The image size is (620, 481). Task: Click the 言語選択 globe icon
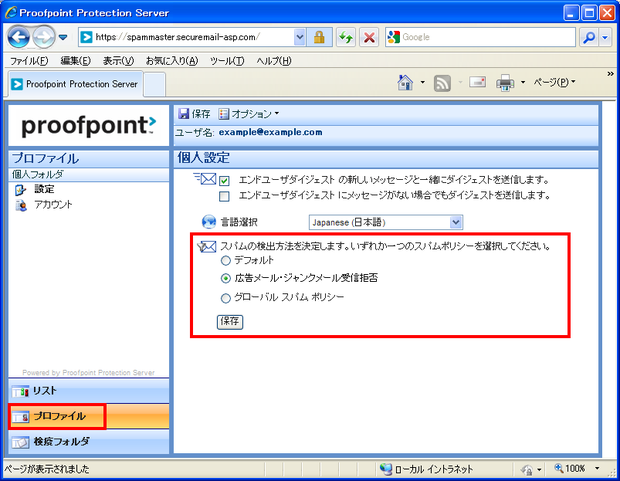[209, 222]
